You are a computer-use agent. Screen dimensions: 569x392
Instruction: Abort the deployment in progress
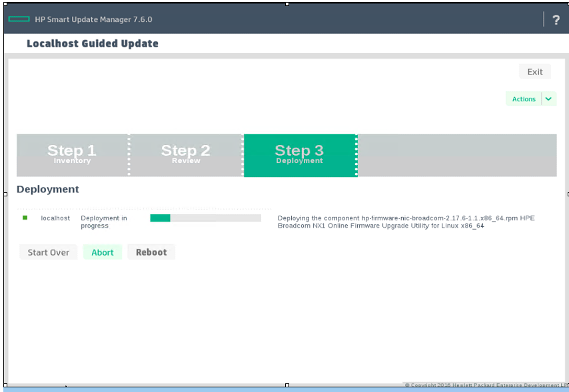(x=103, y=252)
